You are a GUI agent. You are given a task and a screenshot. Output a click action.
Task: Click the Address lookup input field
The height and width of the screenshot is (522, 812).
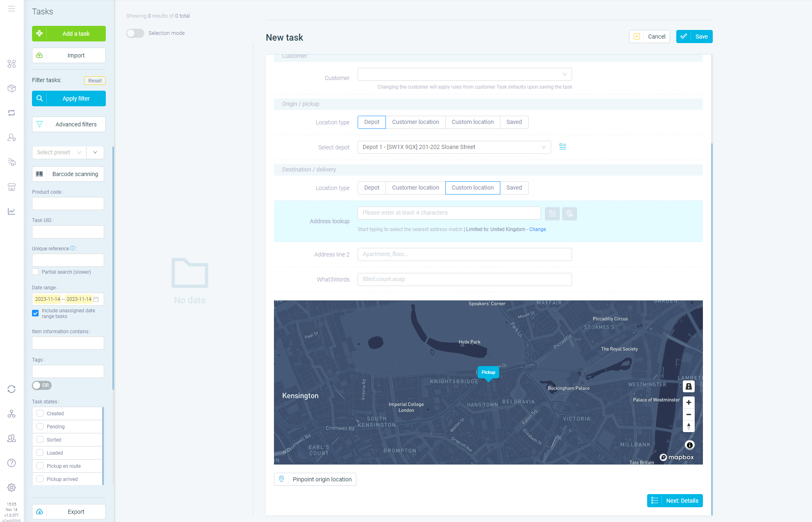click(449, 213)
